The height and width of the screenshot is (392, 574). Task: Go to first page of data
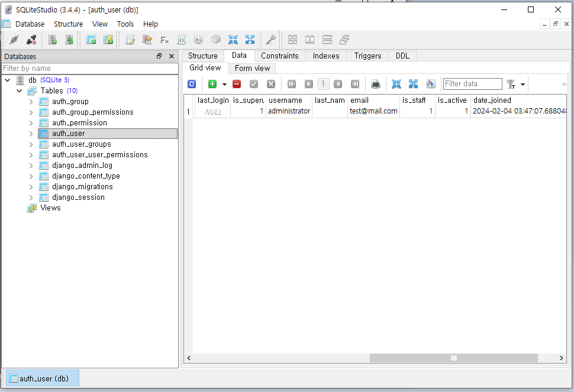point(292,84)
